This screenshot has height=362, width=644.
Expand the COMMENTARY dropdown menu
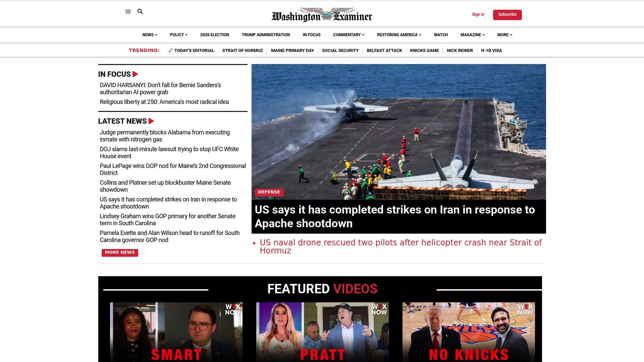pos(349,35)
